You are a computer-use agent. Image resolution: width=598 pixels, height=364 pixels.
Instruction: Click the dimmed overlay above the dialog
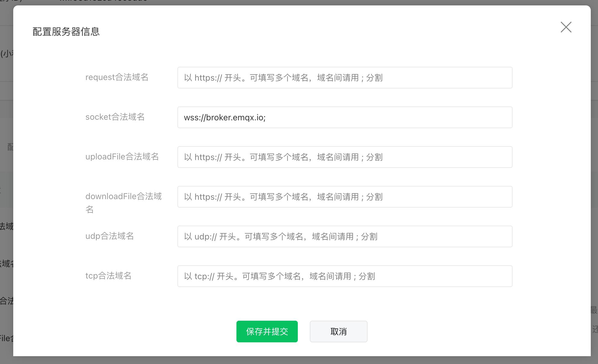pyautogui.click(x=301, y=2)
